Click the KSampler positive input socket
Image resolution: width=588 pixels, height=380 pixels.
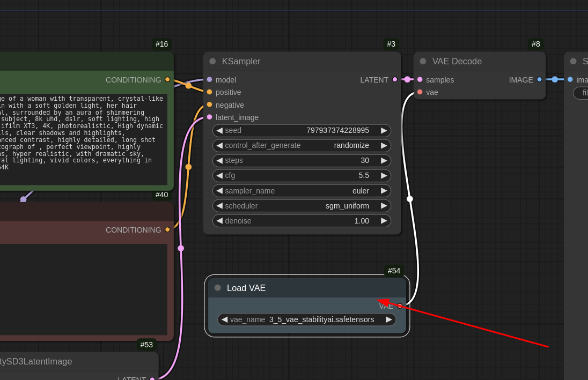209,92
